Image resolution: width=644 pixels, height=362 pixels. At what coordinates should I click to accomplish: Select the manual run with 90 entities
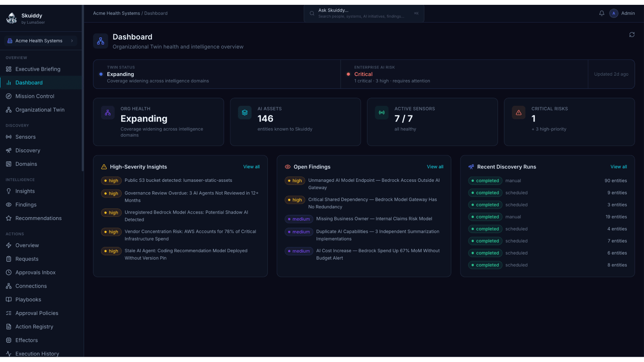(x=547, y=181)
